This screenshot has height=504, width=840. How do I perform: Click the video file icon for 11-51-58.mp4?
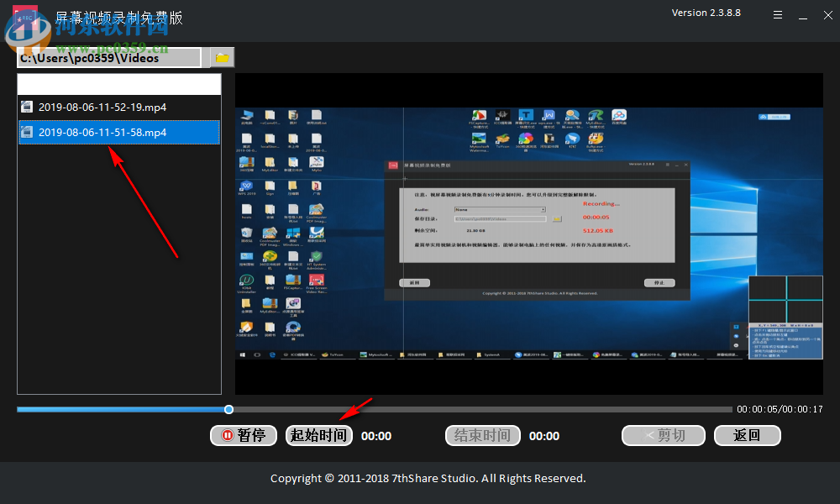(x=26, y=132)
